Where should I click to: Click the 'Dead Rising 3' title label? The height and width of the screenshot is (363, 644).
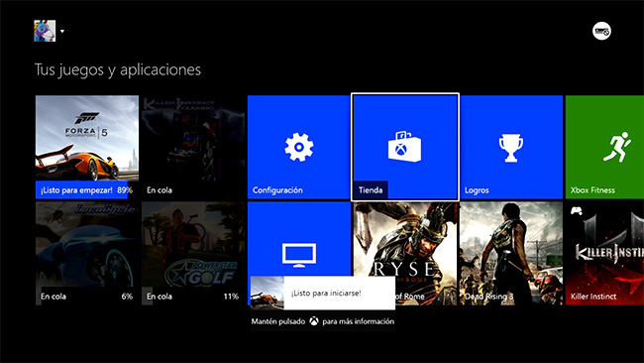489,296
